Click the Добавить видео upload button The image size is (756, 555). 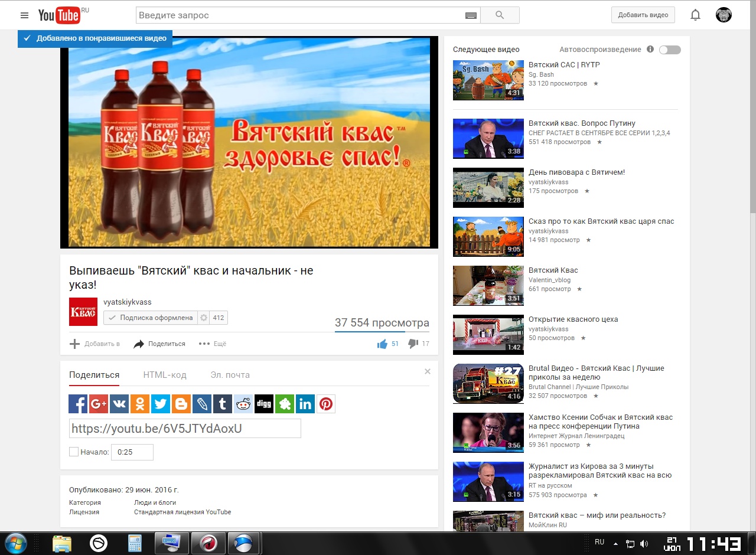point(643,15)
